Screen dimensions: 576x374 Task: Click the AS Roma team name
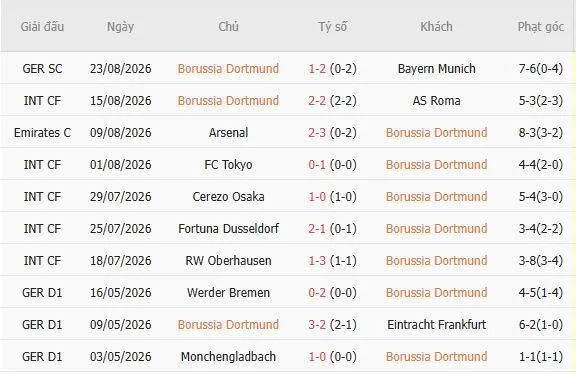coord(436,101)
